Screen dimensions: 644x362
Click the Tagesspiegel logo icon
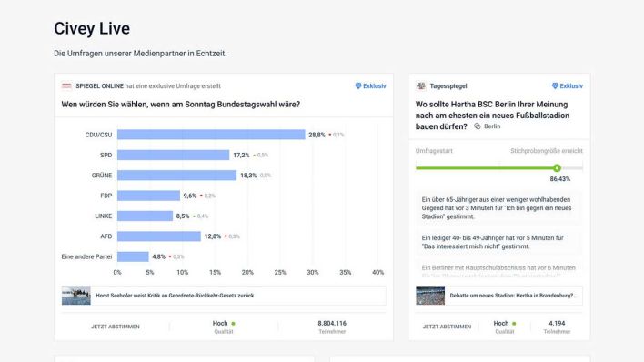click(x=420, y=85)
